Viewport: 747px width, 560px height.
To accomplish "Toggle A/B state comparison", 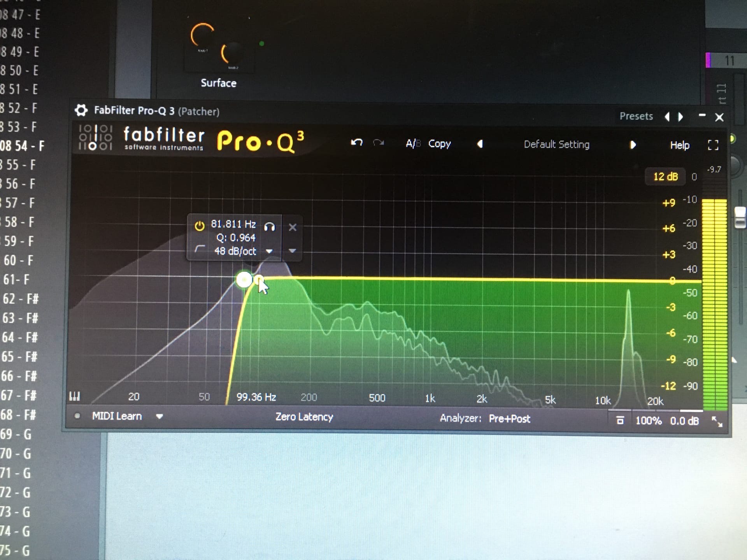I will [413, 143].
